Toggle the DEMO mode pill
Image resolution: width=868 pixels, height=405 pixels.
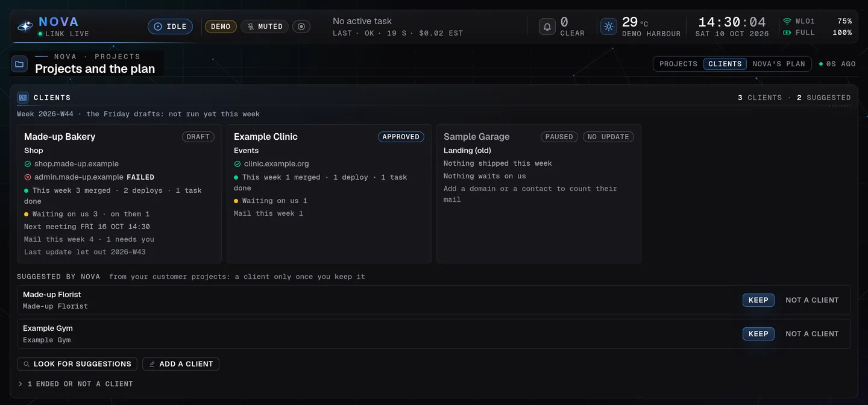[221, 27]
